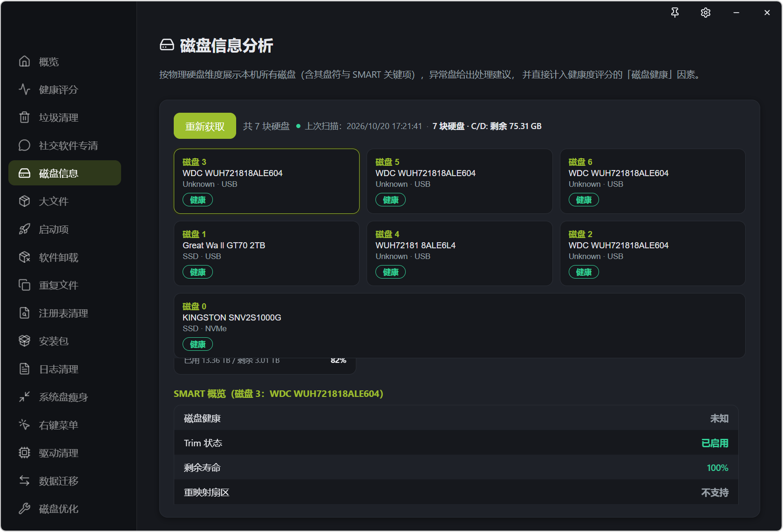Click the Overview home icon in sidebar
This screenshot has width=783, height=532.
pyautogui.click(x=24, y=61)
